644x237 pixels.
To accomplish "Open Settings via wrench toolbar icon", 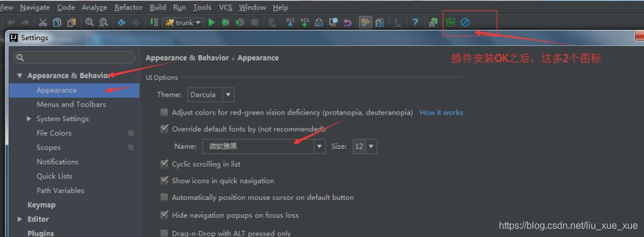I will [366, 23].
